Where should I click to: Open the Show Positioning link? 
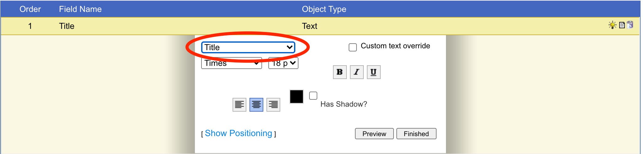(239, 133)
